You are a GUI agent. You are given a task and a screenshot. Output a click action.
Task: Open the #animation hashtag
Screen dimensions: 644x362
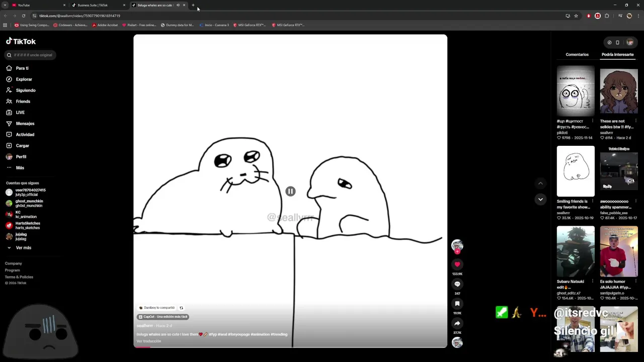260,334
